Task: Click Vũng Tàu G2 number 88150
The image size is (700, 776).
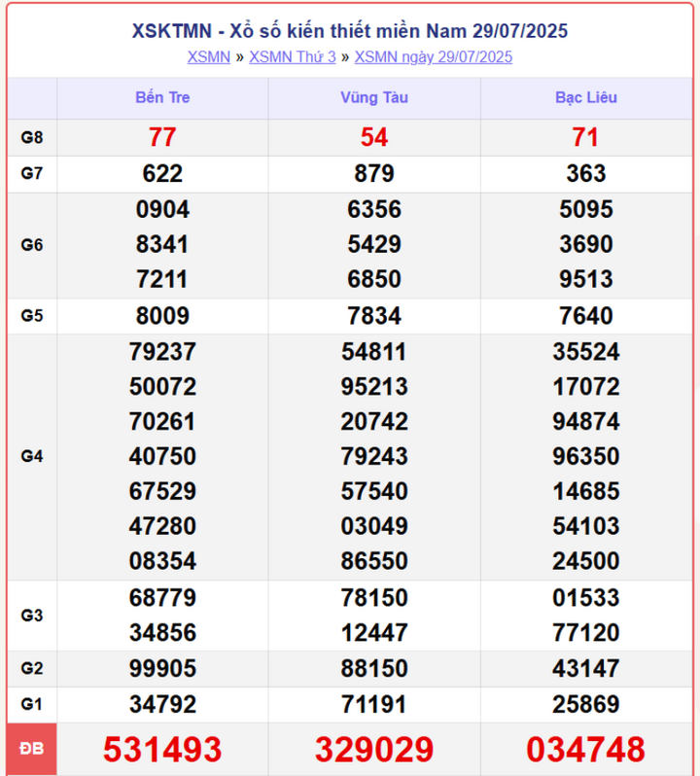Action: pos(374,669)
